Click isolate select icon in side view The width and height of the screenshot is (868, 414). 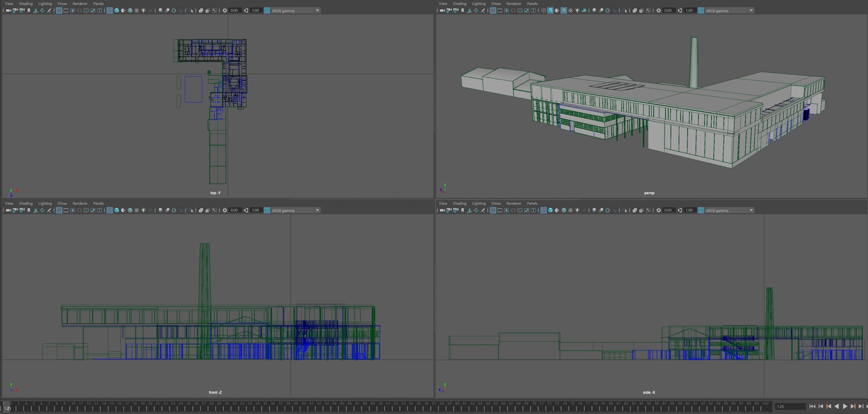[x=626, y=211]
